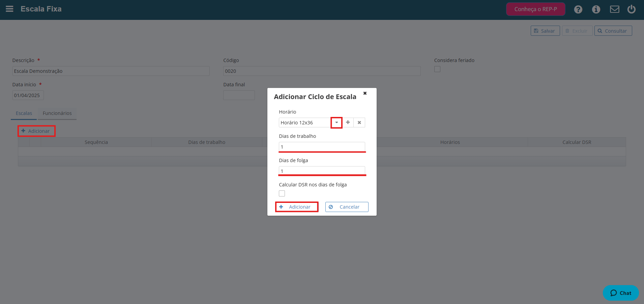Click the Dias de trabalho column header
This screenshot has width=644, height=304.
[x=207, y=142]
